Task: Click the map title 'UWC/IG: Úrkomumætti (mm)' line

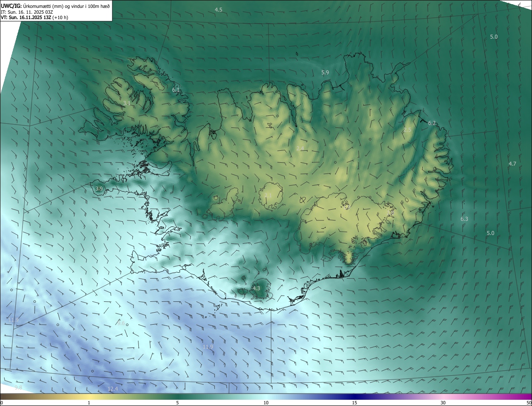Action: [x=55, y=5]
